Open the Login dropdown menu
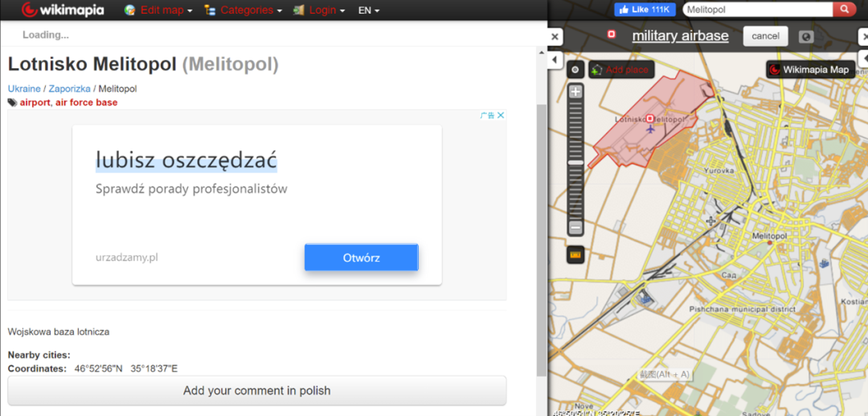This screenshot has width=868, height=416. point(326,10)
